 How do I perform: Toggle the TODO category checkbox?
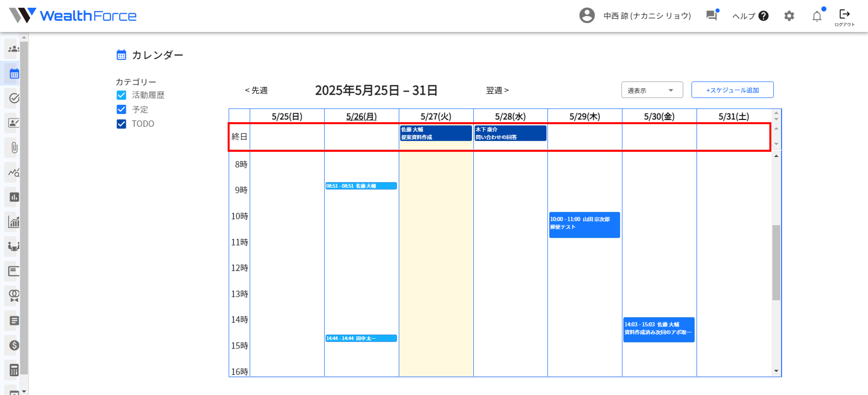click(121, 124)
